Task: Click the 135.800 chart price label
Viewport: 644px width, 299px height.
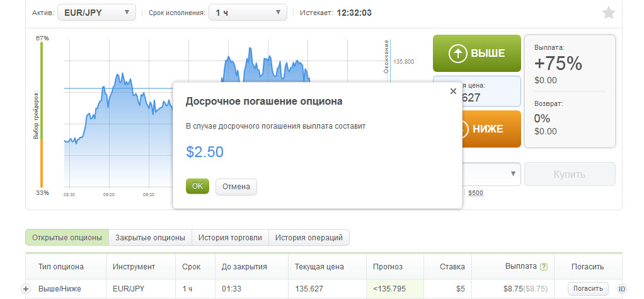Action: pos(404,61)
